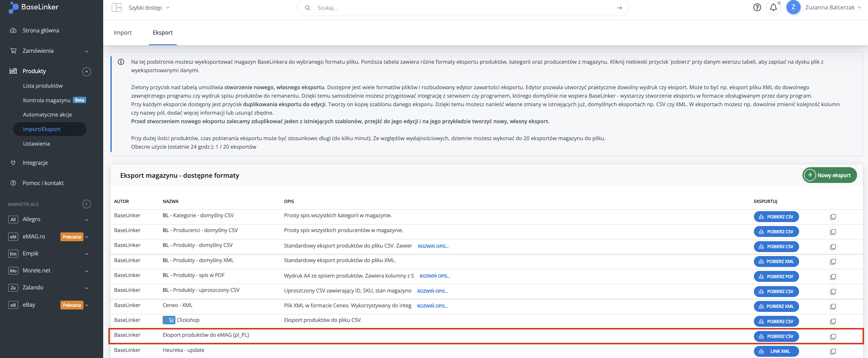The height and width of the screenshot is (358, 868).
Task: Expand the eBay marketplace chevron
Action: 86,305
